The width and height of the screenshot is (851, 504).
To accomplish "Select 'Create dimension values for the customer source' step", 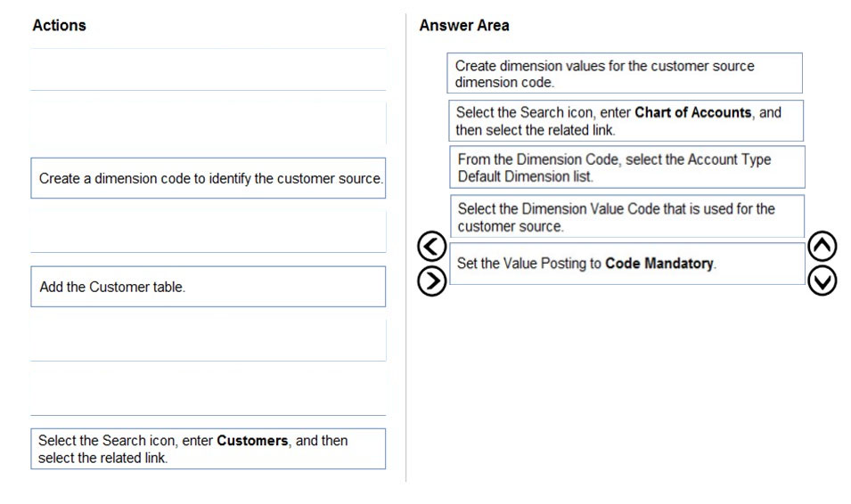I will (x=625, y=73).
